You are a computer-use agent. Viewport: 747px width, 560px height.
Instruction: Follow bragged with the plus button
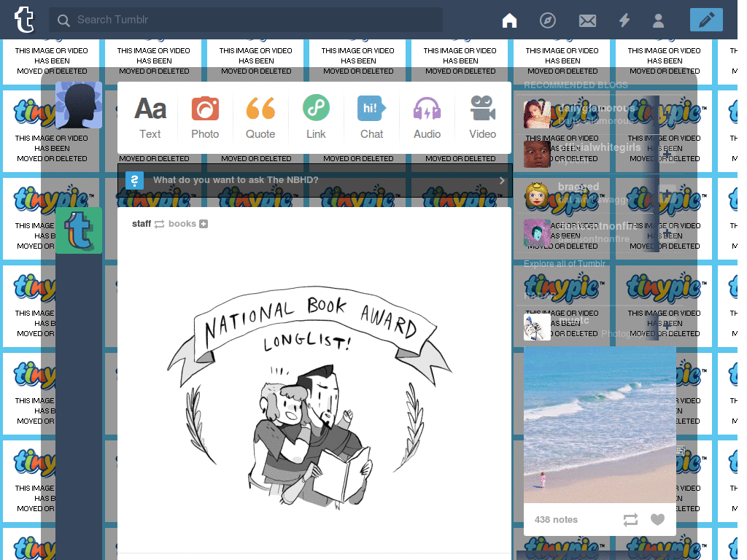pos(667,193)
